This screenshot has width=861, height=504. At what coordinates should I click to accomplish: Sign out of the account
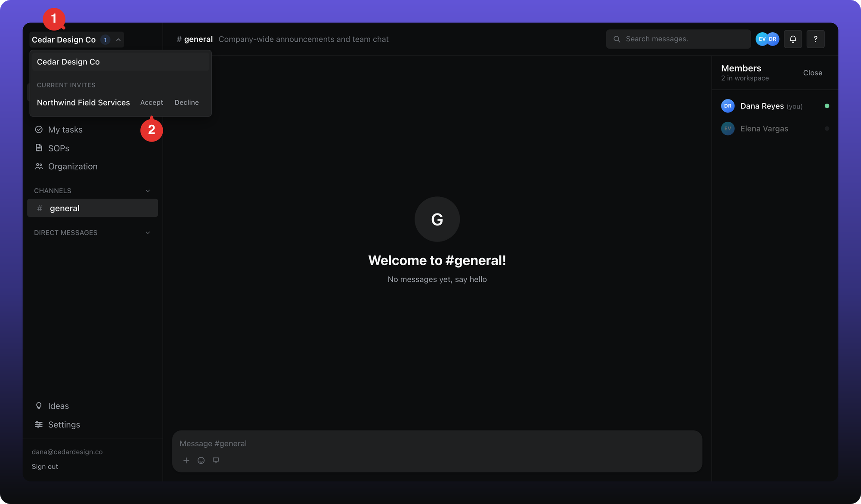[45, 467]
